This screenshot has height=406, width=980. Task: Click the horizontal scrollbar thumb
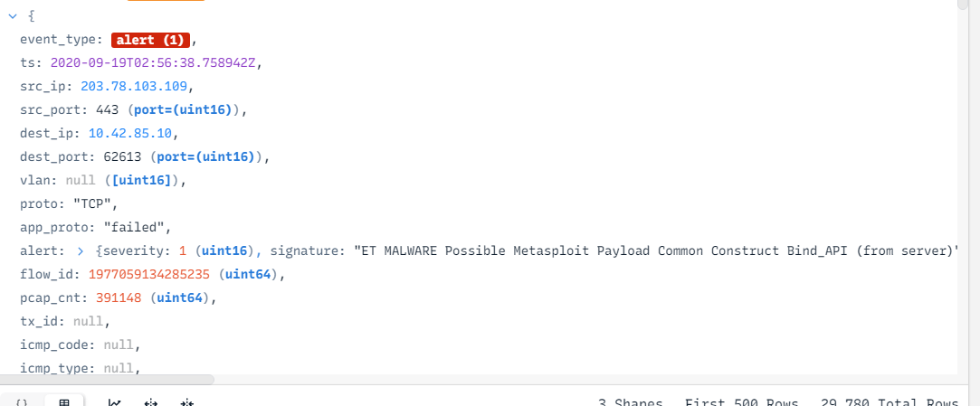(x=107, y=381)
